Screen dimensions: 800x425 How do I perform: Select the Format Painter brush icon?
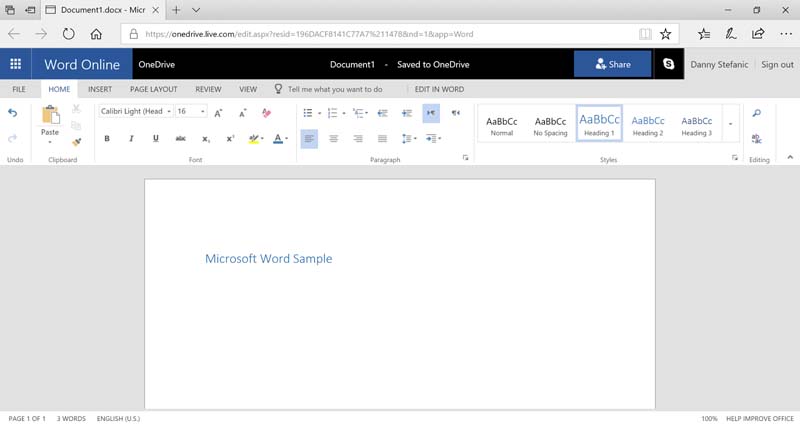(76, 141)
